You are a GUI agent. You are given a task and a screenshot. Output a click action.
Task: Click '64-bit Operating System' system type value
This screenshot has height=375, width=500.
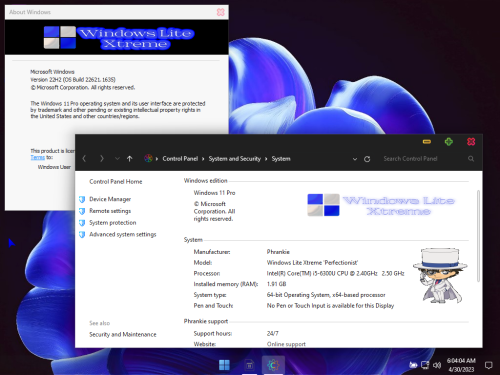[x=326, y=295]
